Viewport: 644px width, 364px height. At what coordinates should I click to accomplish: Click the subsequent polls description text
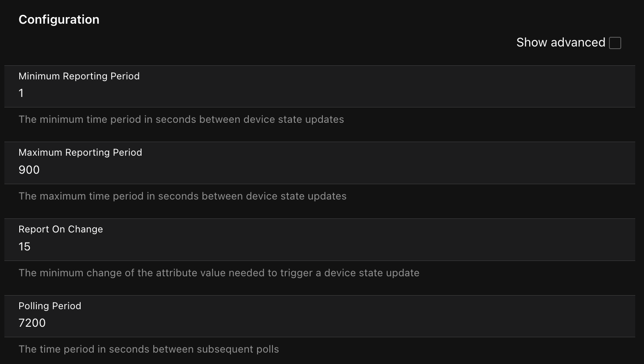[149, 350]
